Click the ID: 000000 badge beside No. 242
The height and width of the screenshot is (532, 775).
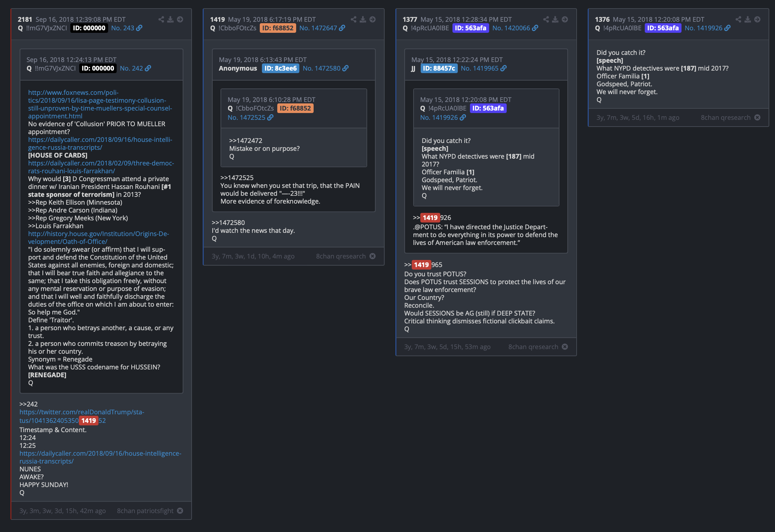tap(98, 68)
